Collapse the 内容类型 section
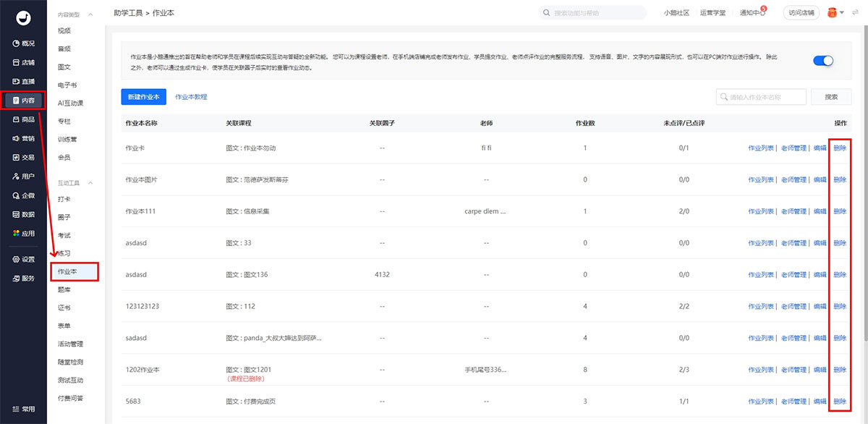 pos(90,14)
